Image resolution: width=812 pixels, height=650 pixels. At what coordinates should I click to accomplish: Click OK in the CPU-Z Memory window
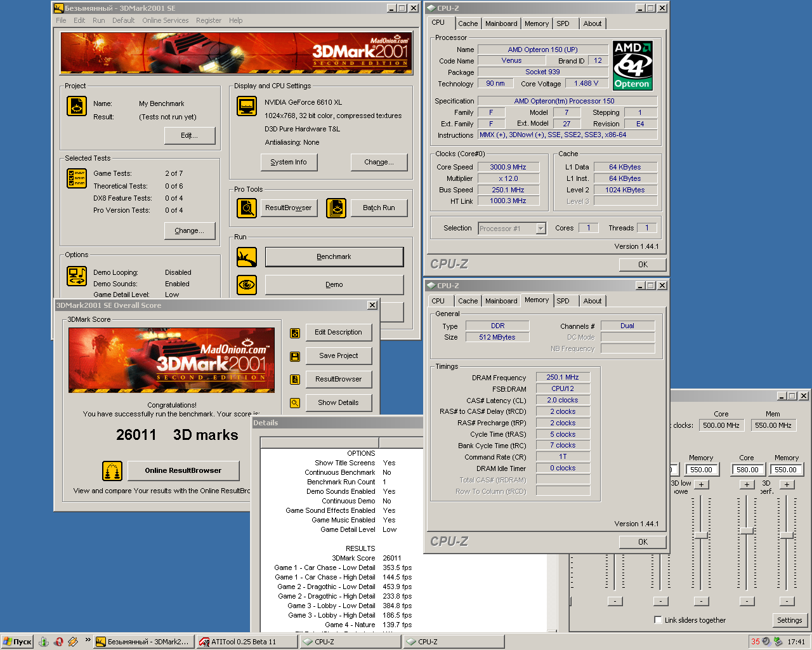click(643, 542)
